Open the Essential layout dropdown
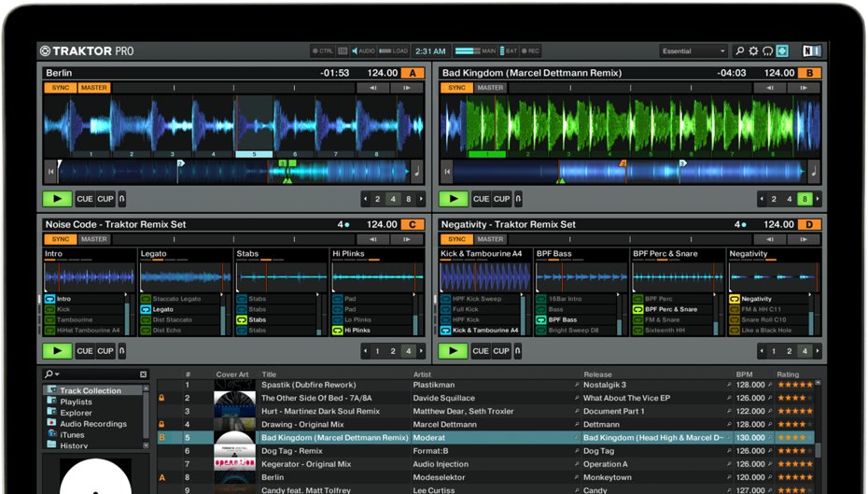This screenshot has height=494, width=868. point(693,51)
